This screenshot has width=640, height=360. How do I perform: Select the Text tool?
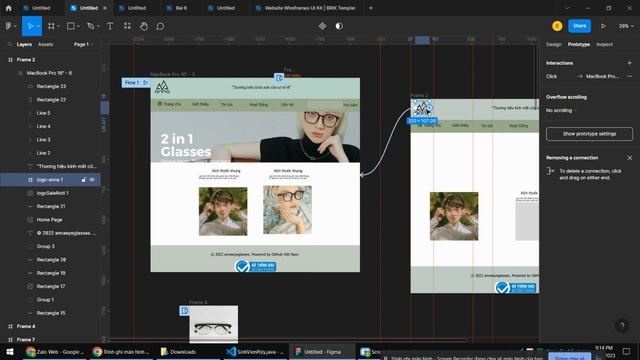click(110, 26)
